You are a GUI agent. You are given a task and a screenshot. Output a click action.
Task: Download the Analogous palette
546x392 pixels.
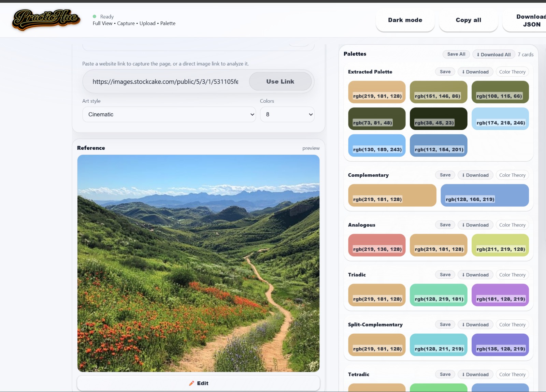click(x=475, y=225)
